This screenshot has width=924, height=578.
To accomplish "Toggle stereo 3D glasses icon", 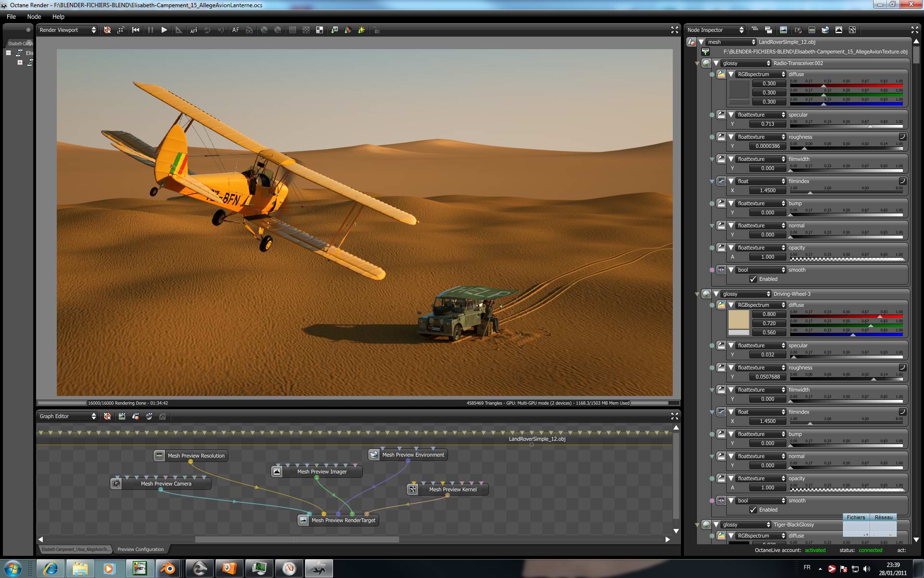I will tap(249, 30).
